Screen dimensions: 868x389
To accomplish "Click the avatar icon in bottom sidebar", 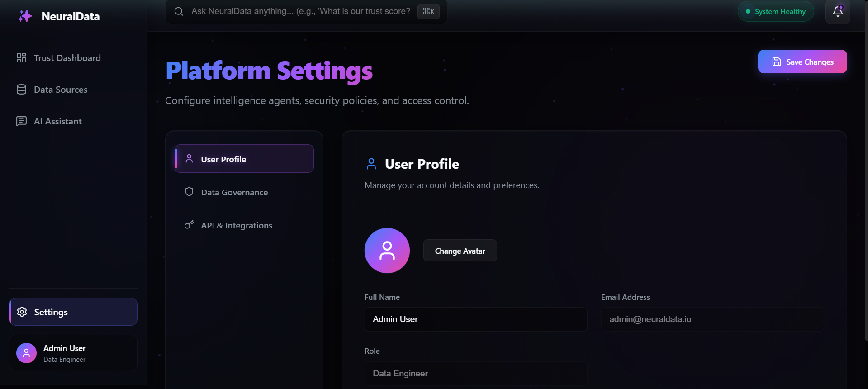I will click(26, 353).
